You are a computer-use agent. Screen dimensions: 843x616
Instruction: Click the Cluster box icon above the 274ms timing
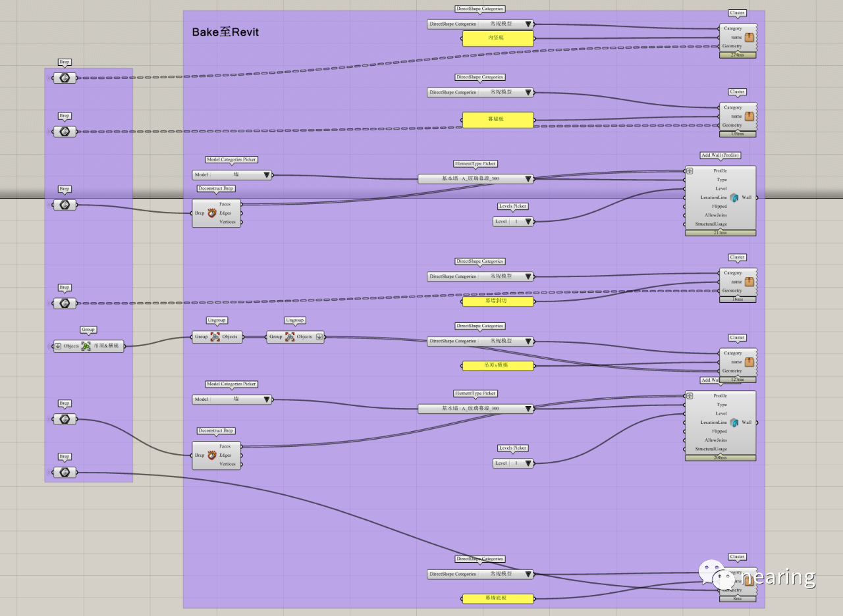click(x=749, y=38)
